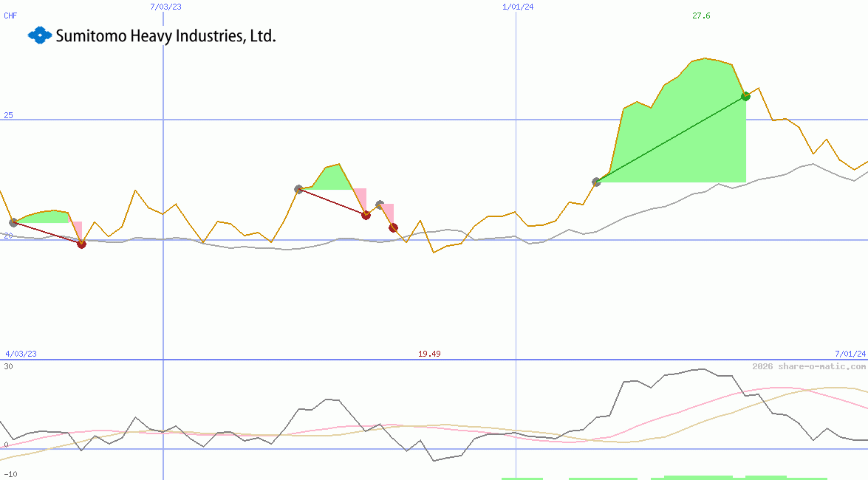Image resolution: width=868 pixels, height=480 pixels.
Task: Click the Sumitomo Heavy Industries diamond logo
Action: [38, 35]
